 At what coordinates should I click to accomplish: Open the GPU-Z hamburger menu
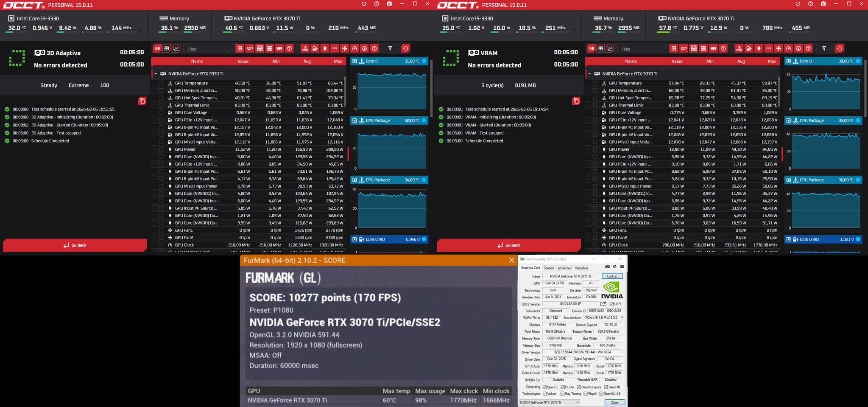(622, 267)
